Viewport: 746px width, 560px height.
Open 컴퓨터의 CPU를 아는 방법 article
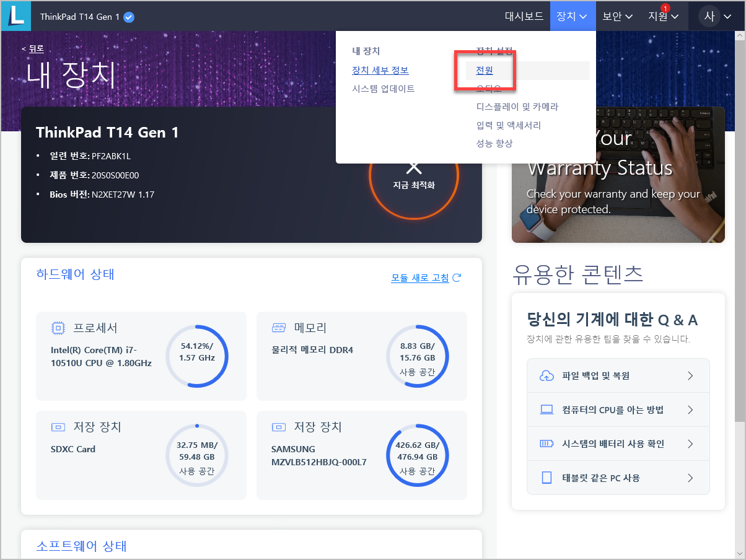(x=618, y=409)
